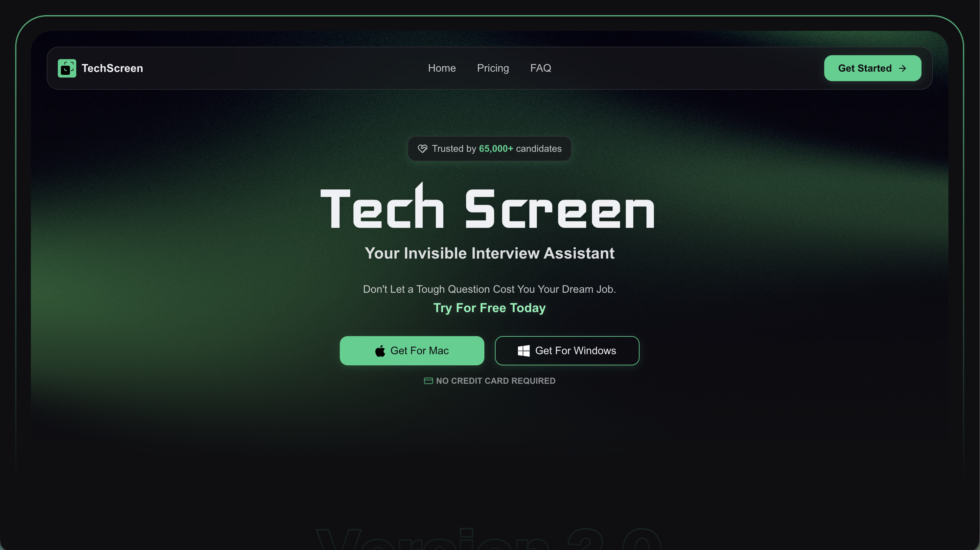Click the credit card icon near the bottom text
This screenshot has width=980, height=550.
[x=428, y=380]
